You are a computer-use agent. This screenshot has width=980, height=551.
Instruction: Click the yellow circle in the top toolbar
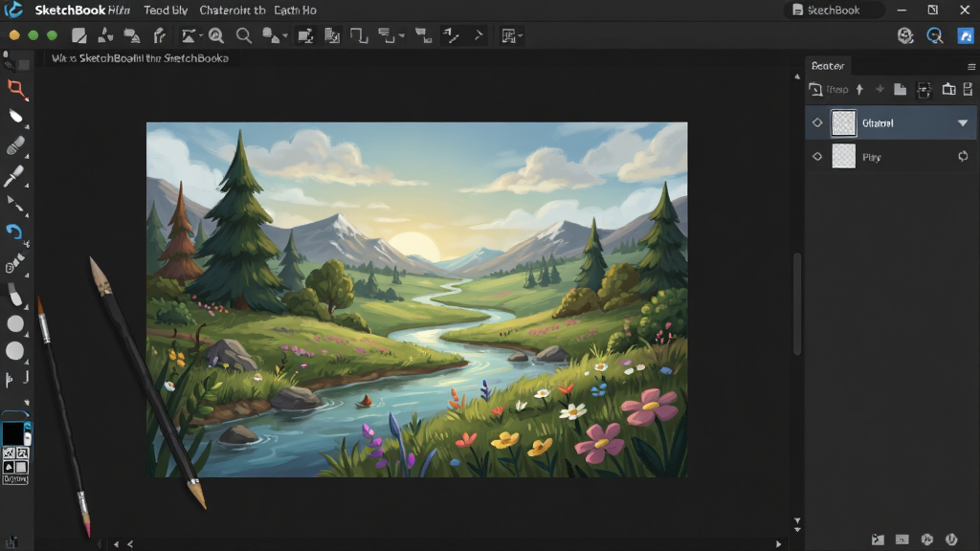coord(14,35)
